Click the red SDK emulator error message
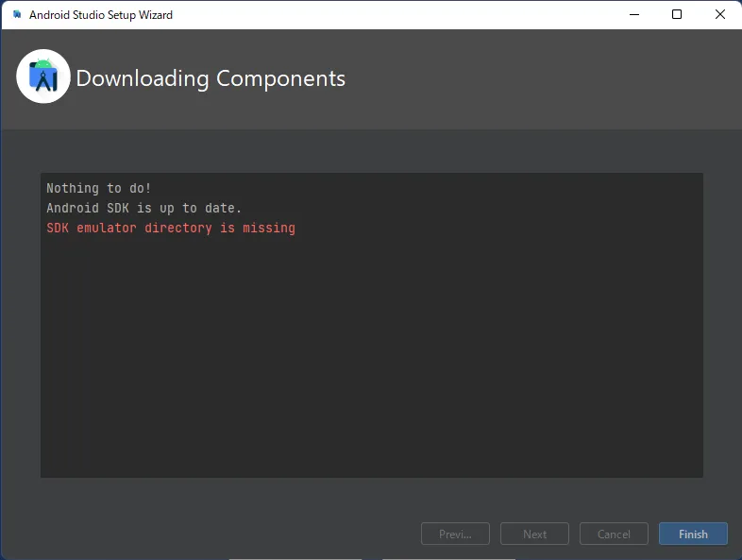This screenshot has width=742, height=560. pos(171,228)
